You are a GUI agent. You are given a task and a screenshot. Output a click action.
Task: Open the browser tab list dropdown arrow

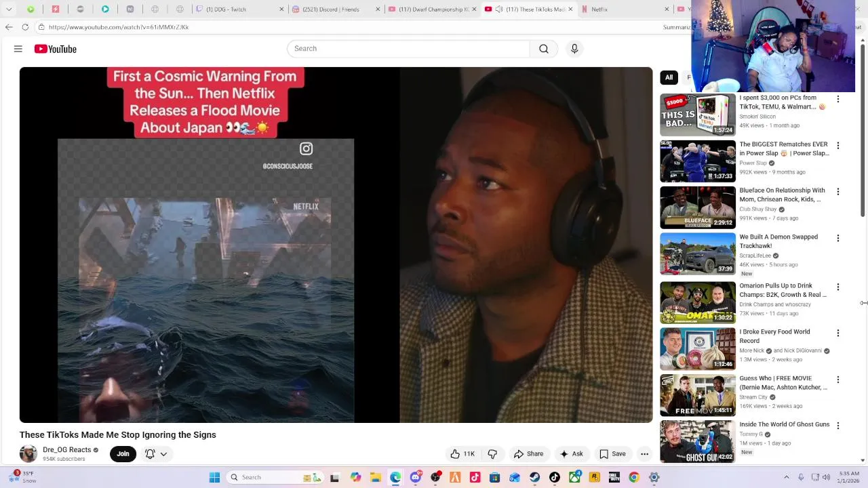[x=9, y=9]
